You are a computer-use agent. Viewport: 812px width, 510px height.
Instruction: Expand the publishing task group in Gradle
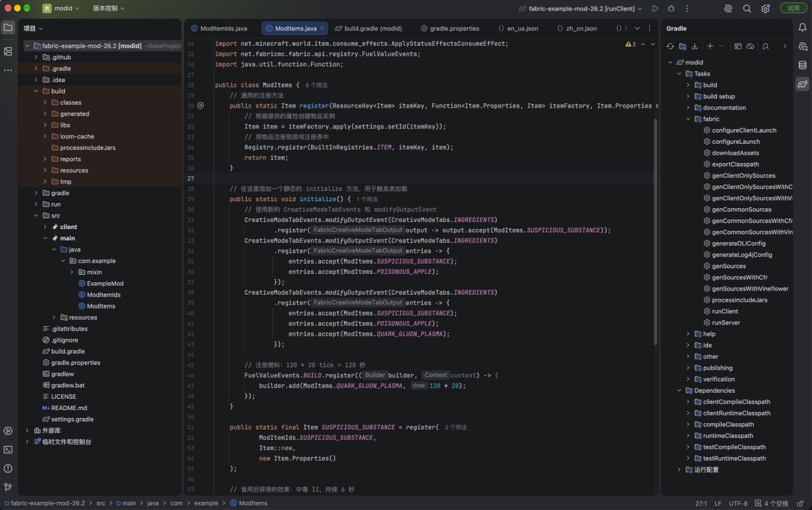688,368
